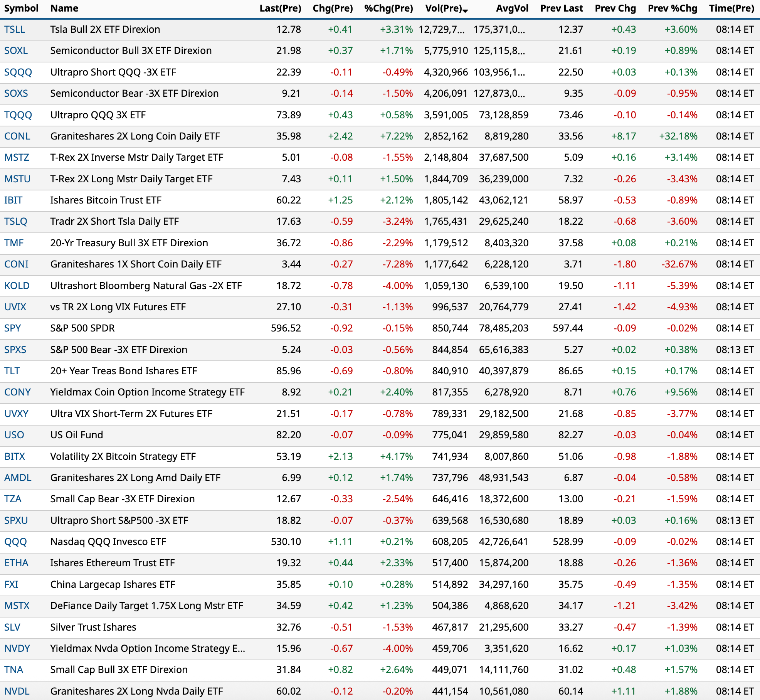
Task: Open the TSLL symbol link
Action: pos(15,29)
